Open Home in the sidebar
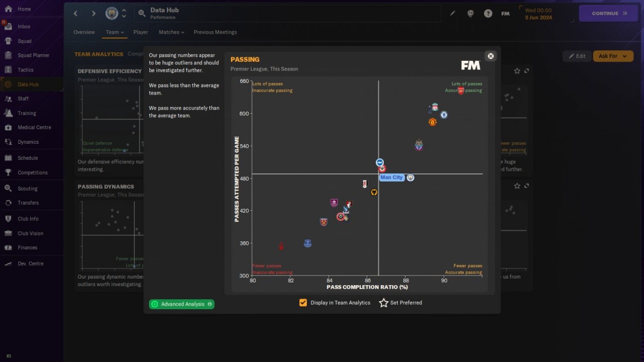 pyautogui.click(x=32, y=9)
